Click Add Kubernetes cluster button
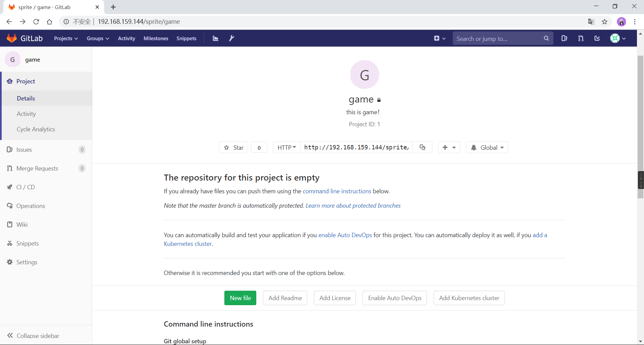 click(469, 298)
